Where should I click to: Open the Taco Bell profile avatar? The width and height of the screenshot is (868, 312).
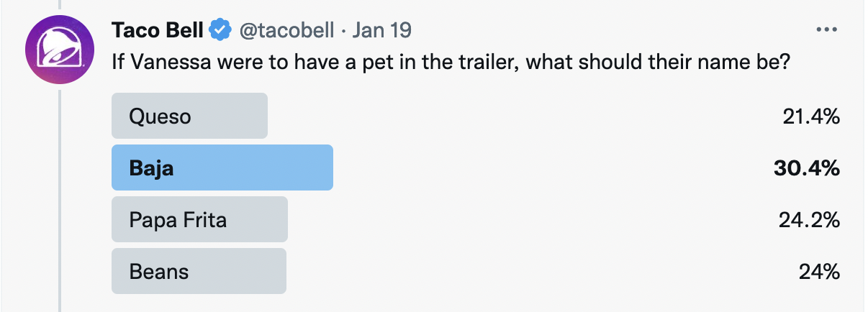[60, 50]
